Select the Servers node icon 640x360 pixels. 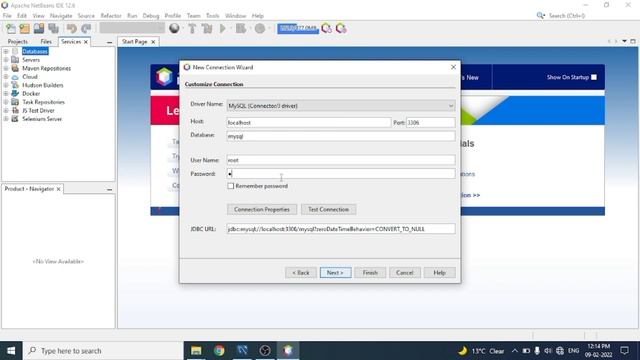click(15, 60)
